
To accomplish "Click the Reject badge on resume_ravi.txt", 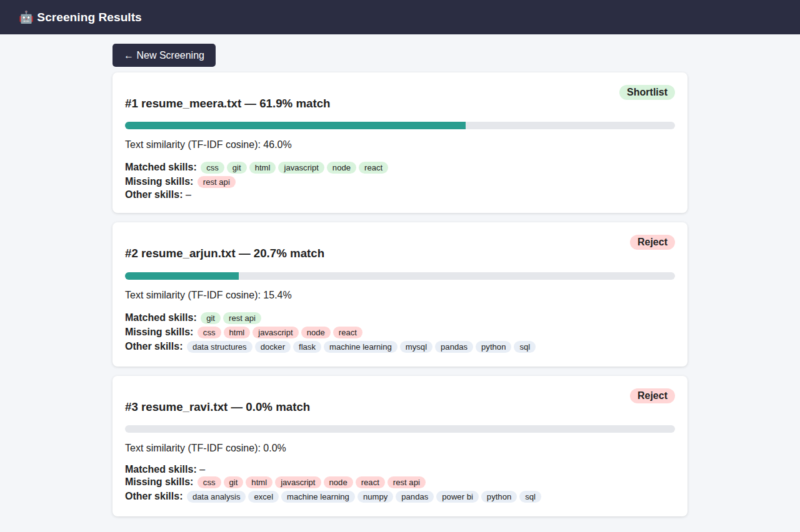I will (652, 396).
